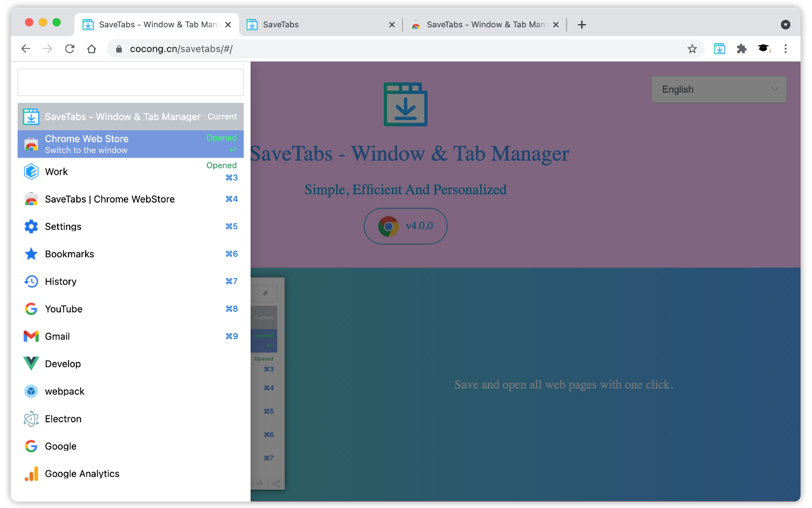Click the Chrome Web Store rainbow icon
This screenshot has height=508, width=812.
click(31, 144)
